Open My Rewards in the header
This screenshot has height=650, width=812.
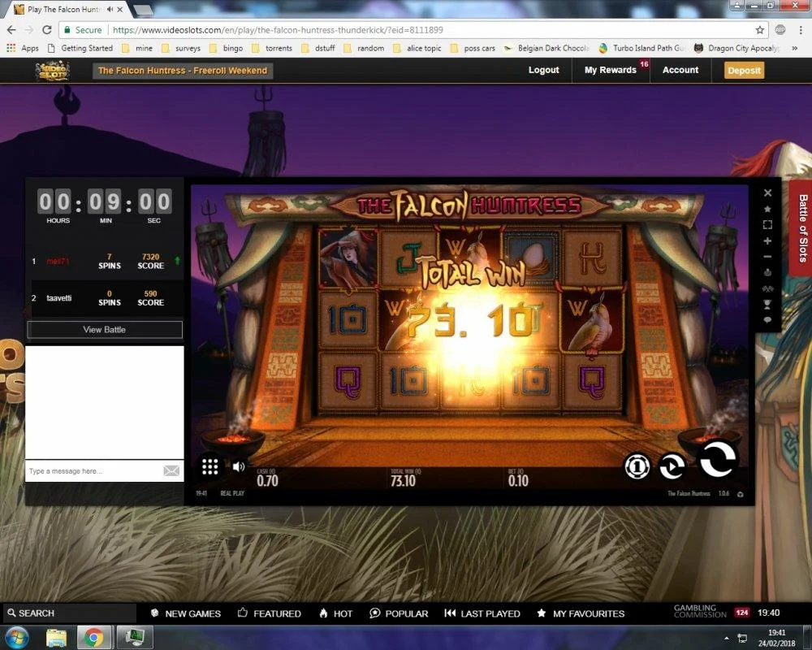pos(610,70)
